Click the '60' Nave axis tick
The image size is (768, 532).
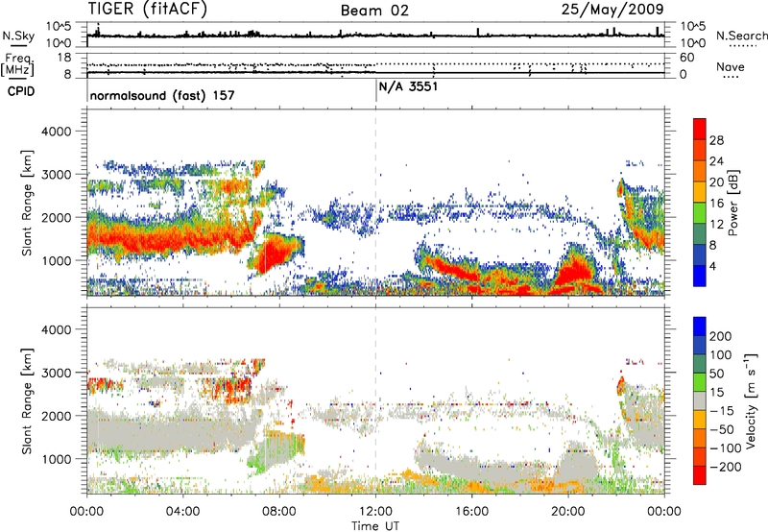point(687,58)
